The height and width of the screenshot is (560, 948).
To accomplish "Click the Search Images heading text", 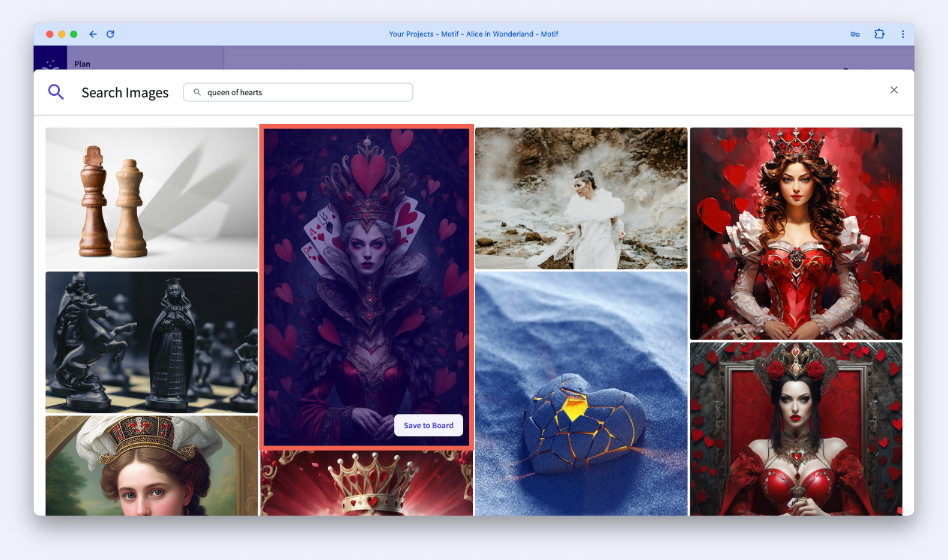I will 125,93.
